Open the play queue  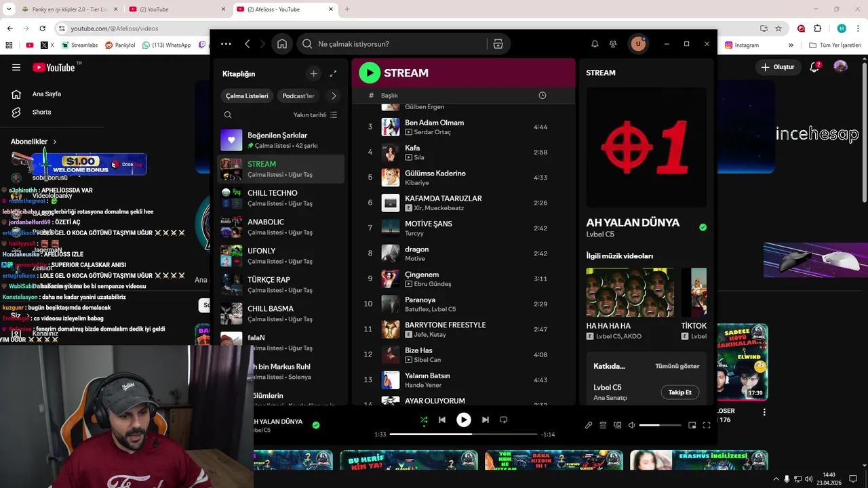point(603,426)
